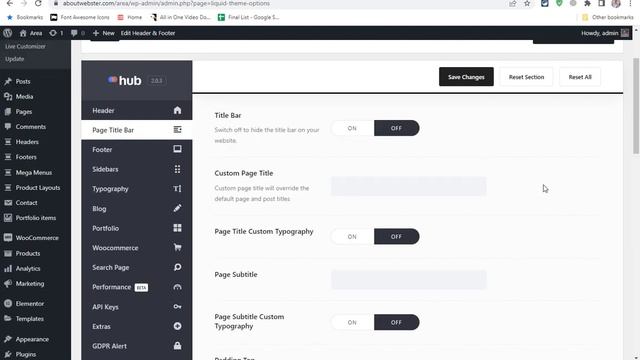Click the New link in admin bar
640x360 pixels.
click(x=104, y=33)
